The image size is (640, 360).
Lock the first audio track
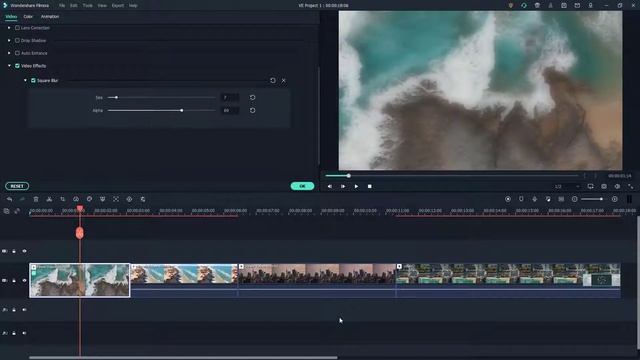14,310
